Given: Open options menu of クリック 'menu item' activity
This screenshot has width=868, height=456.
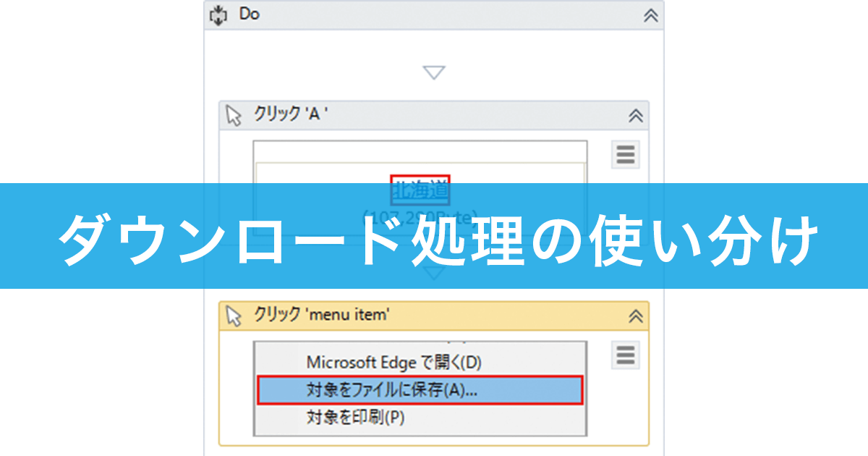Looking at the screenshot, I should pos(625,355).
